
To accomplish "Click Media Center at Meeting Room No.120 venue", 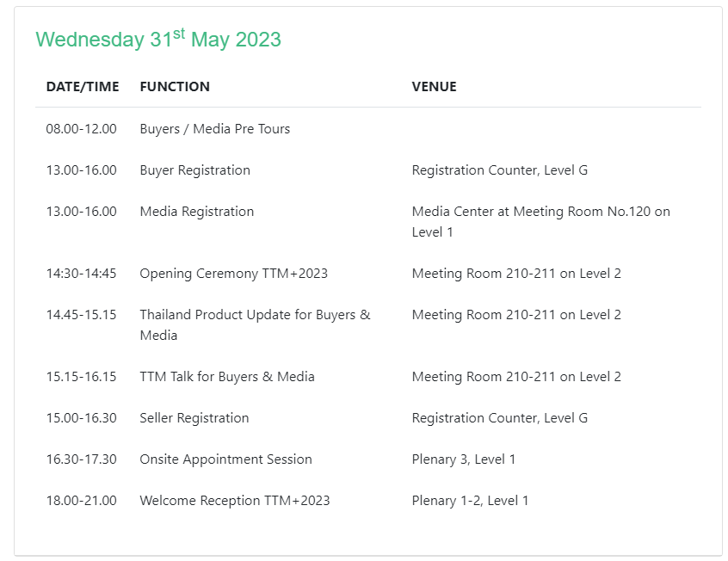I will coord(541,222).
